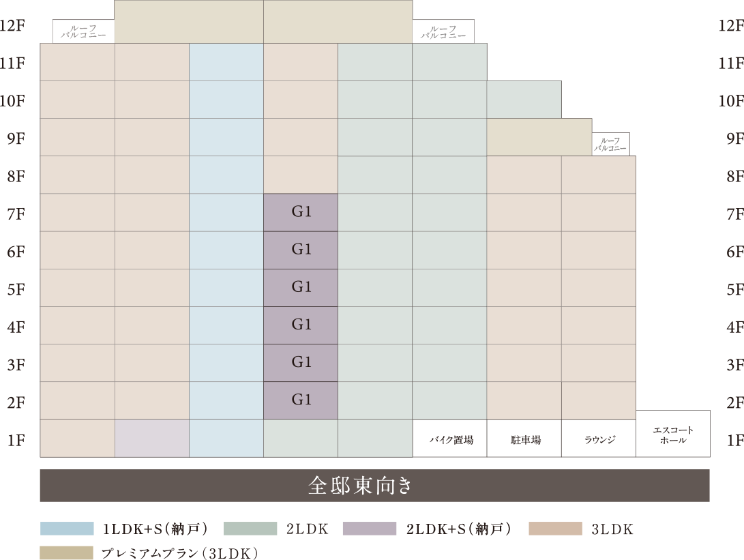Screen dimensions: 744x560
Task: Select the right premium plan unit on 12F
Action: coord(338,22)
